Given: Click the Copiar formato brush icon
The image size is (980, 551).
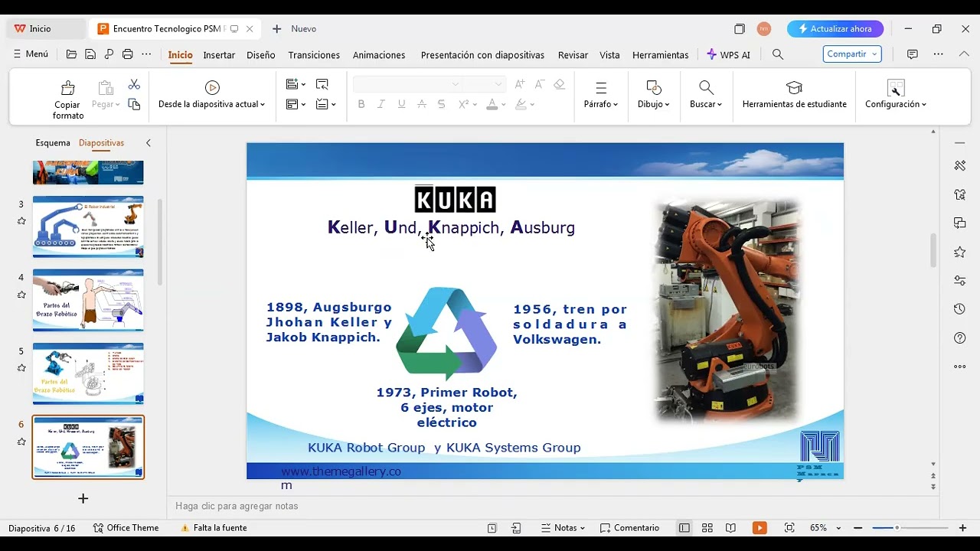Looking at the screenshot, I should tap(68, 88).
